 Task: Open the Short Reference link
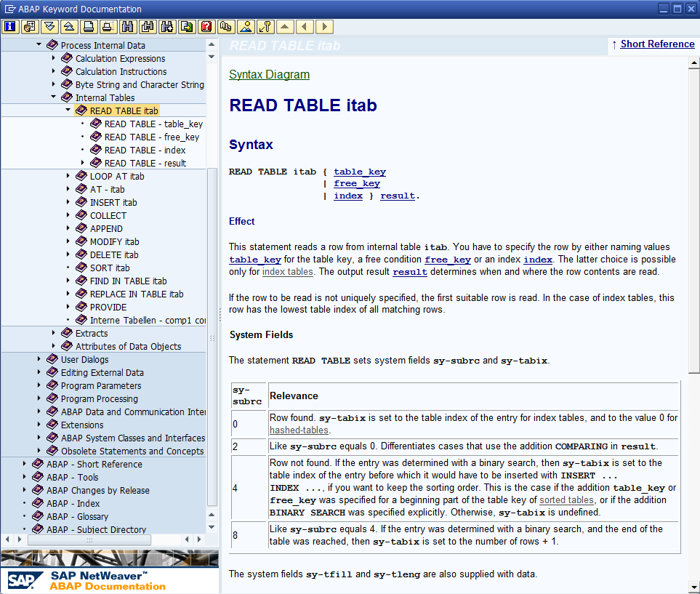point(657,44)
